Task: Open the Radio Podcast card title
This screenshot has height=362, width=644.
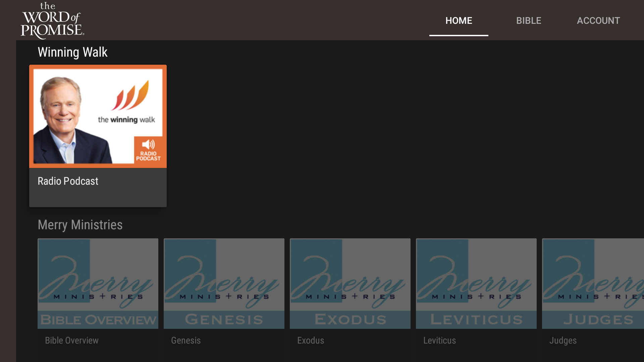Action: (x=68, y=181)
